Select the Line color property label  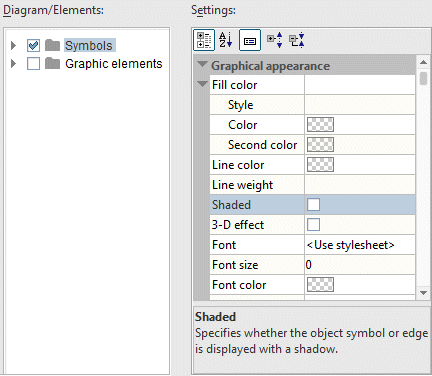(x=238, y=165)
